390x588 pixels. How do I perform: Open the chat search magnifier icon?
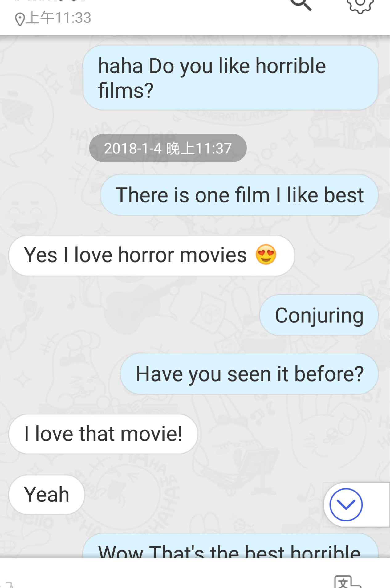tap(301, 5)
